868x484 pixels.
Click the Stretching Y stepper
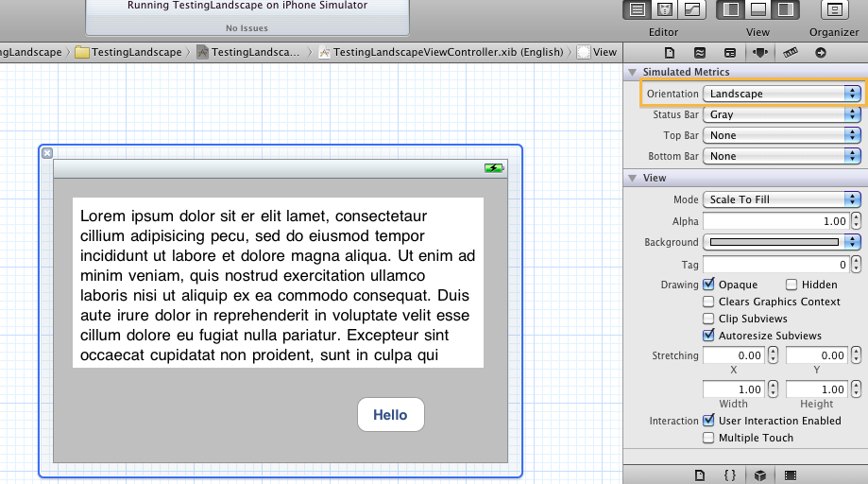coord(857,355)
